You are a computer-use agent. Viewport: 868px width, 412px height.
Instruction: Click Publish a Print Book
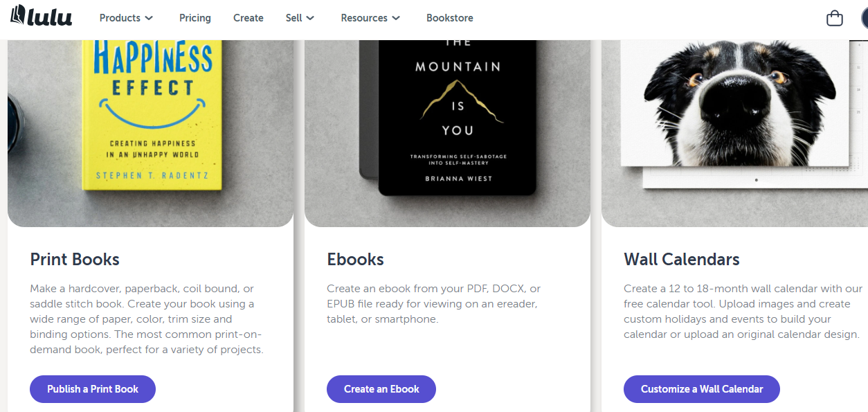pos(92,388)
